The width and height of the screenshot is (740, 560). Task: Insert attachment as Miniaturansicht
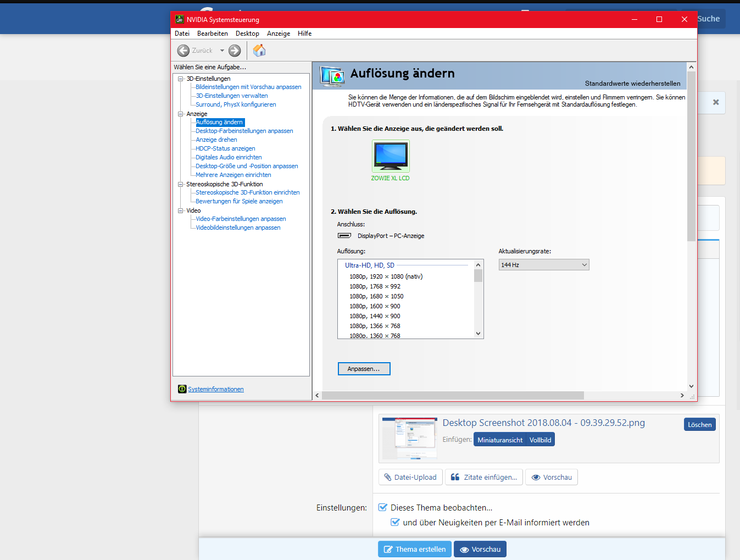[500, 440]
